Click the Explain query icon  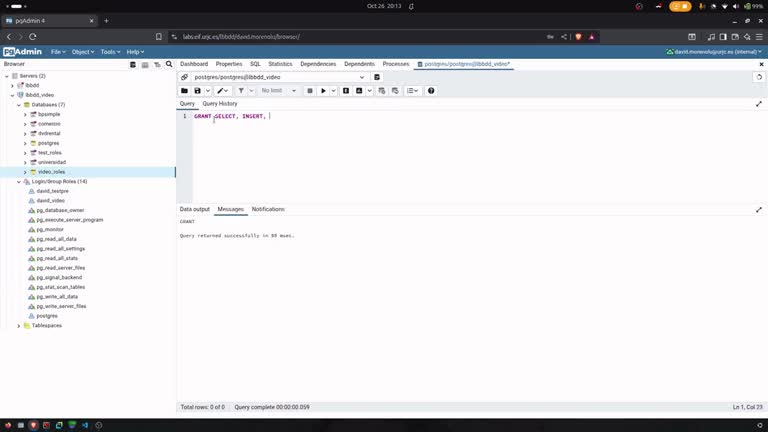coord(346,91)
